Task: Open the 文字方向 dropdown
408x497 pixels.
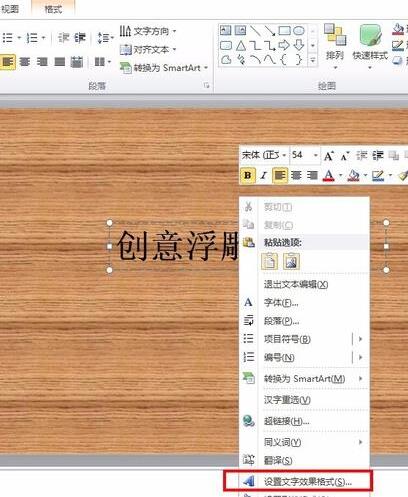Action: click(x=148, y=31)
